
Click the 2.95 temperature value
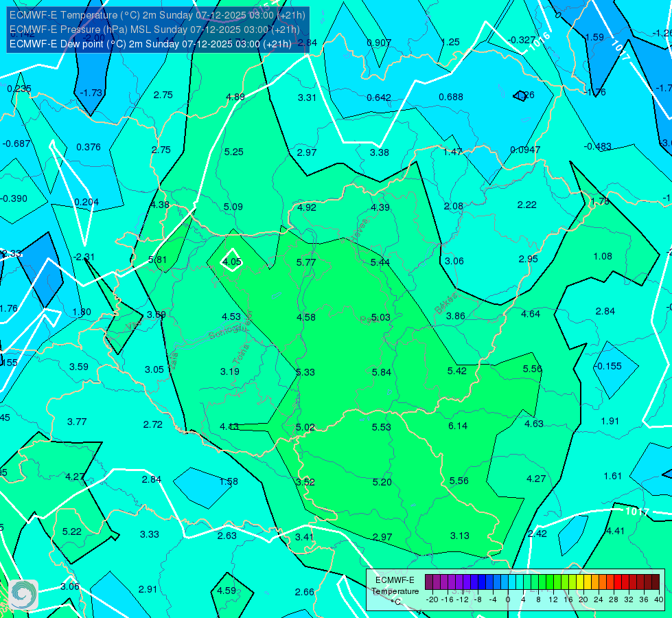tap(528, 259)
